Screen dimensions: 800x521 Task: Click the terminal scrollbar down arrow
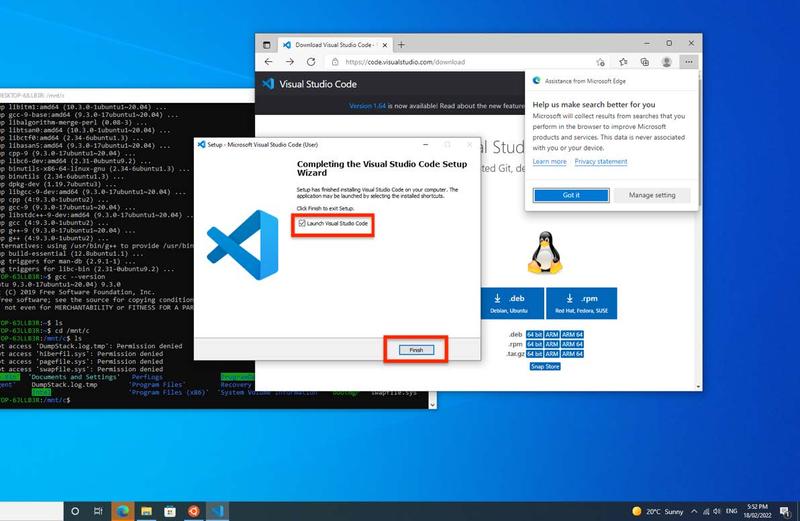coord(432,404)
